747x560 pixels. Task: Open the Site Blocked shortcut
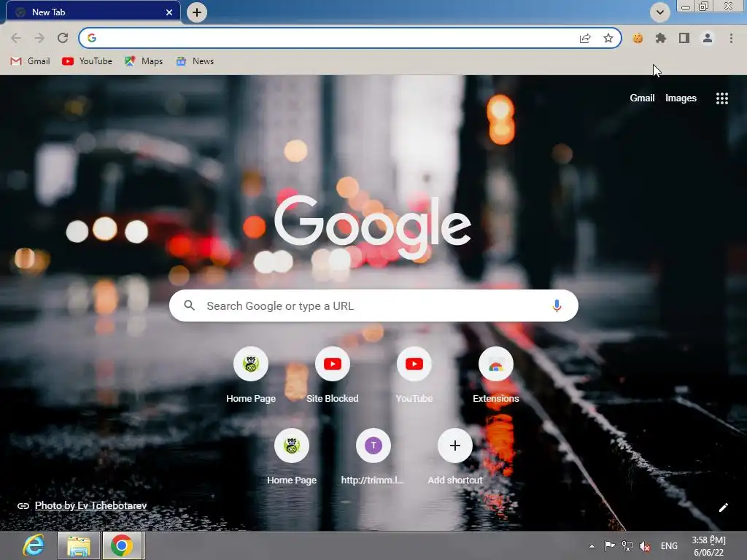[x=333, y=376]
